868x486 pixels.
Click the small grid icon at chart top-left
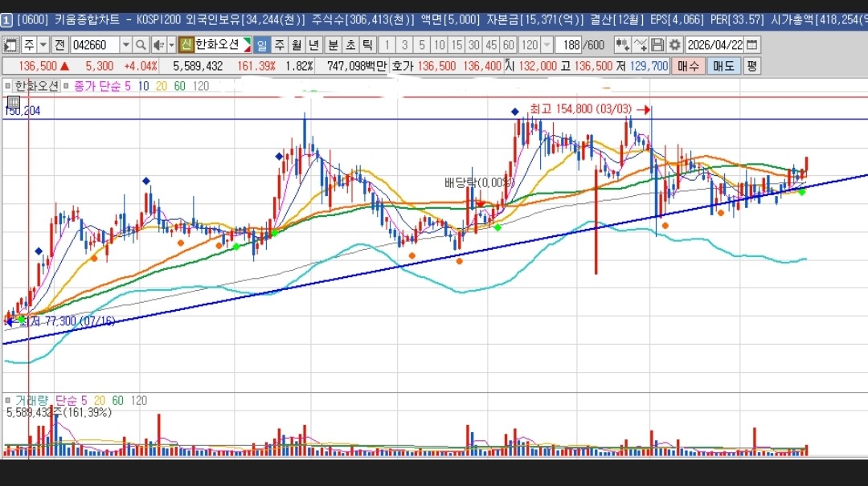[14, 102]
